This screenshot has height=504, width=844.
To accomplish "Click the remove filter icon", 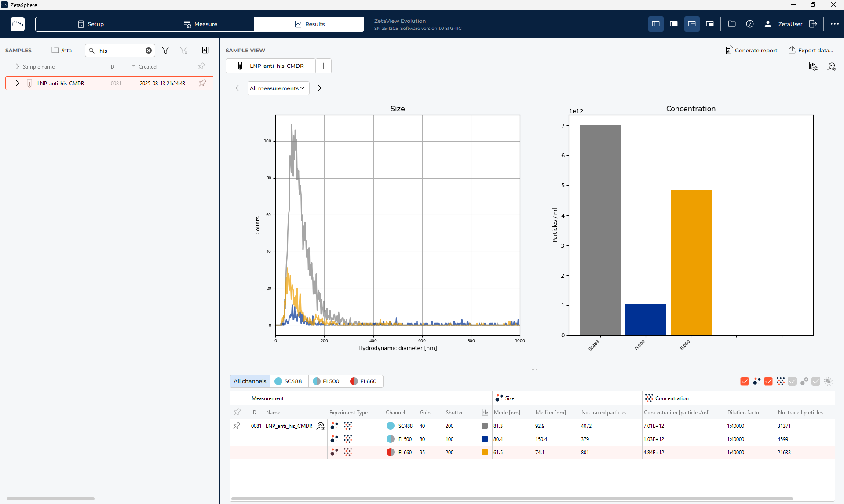I will 184,51.
